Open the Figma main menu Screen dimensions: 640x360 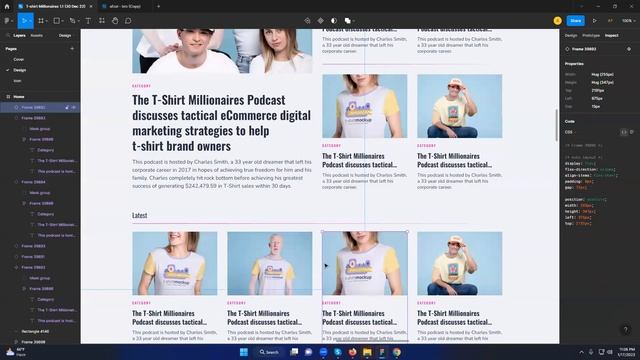[7, 20]
